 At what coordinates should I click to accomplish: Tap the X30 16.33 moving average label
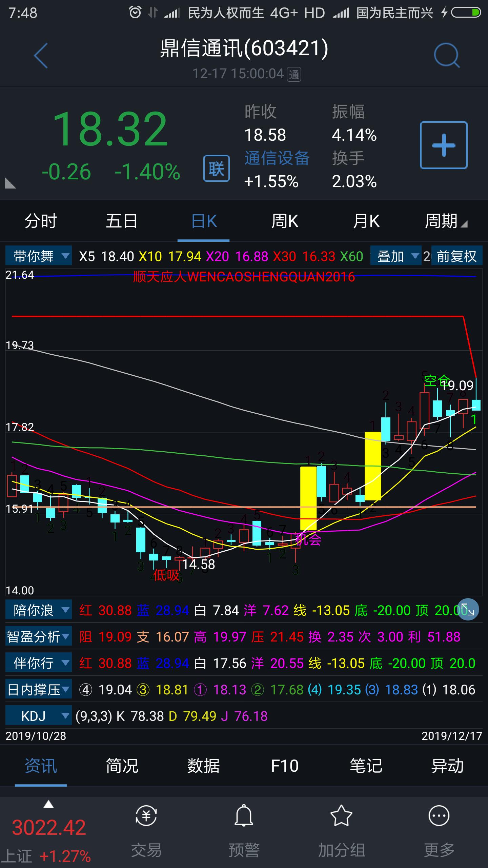click(304, 256)
